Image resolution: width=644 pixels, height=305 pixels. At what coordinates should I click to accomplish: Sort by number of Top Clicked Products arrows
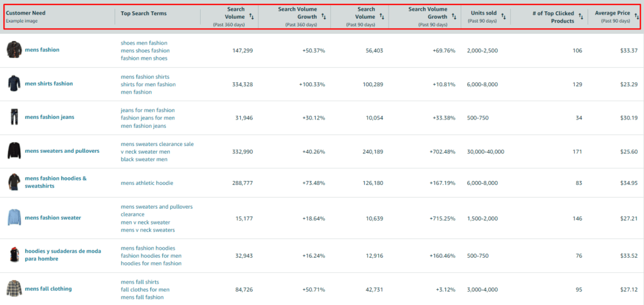(580, 17)
